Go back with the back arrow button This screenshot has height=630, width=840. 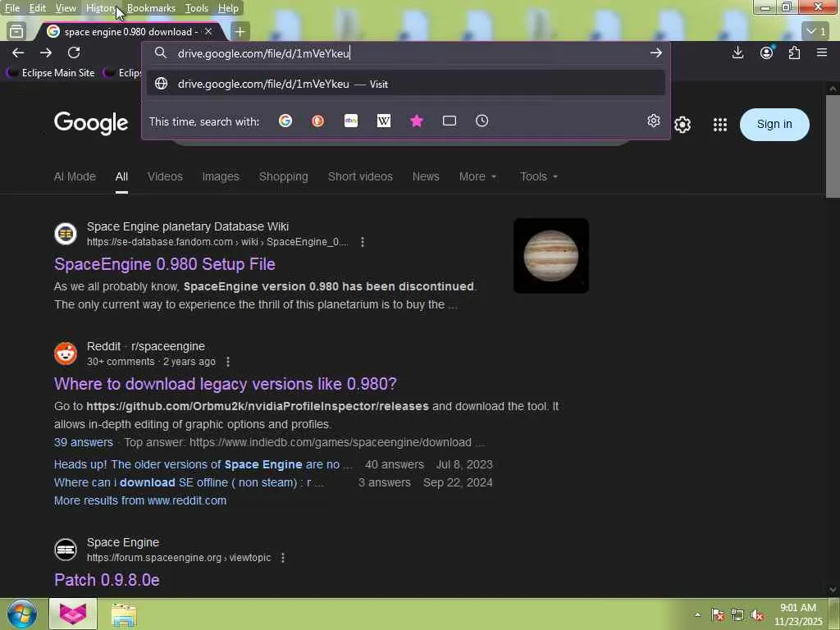coord(18,52)
